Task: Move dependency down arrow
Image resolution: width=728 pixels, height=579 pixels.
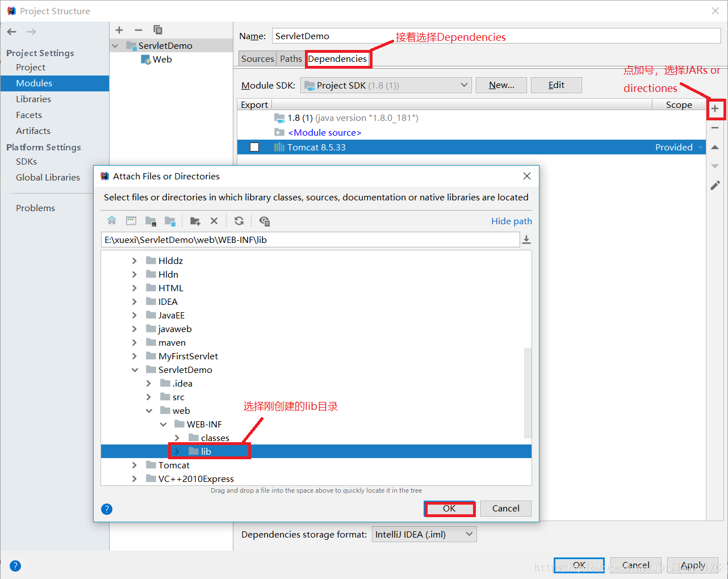Action: coord(715,166)
